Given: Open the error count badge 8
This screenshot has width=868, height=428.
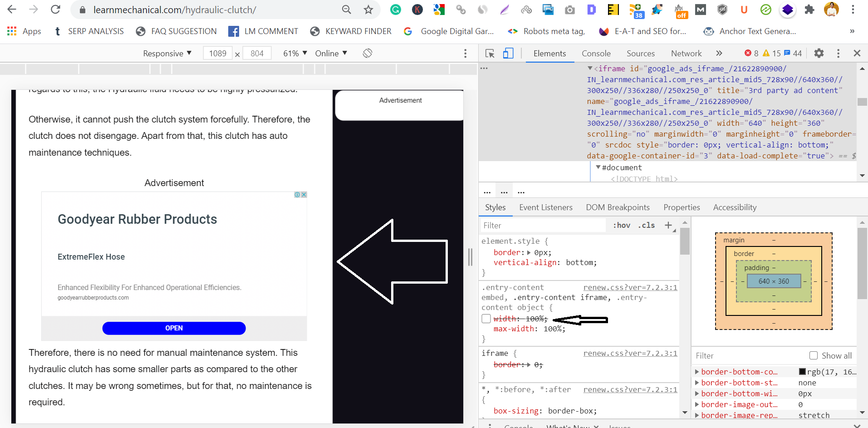Looking at the screenshot, I should point(751,54).
